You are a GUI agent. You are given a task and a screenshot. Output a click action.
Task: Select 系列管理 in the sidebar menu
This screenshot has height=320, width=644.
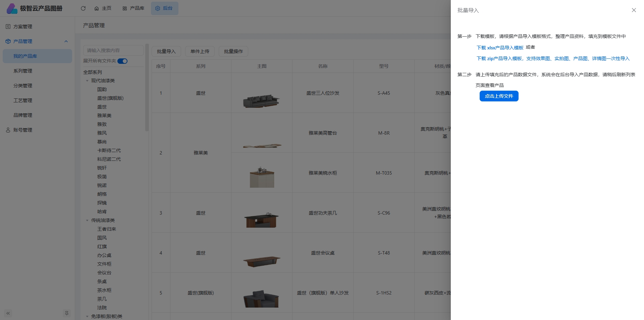[23, 71]
